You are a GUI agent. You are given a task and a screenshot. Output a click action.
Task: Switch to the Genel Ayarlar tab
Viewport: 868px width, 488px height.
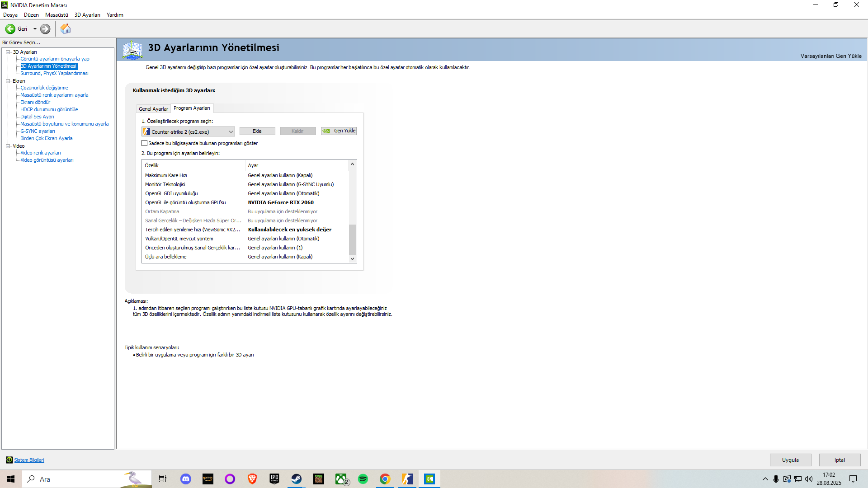[x=153, y=109]
